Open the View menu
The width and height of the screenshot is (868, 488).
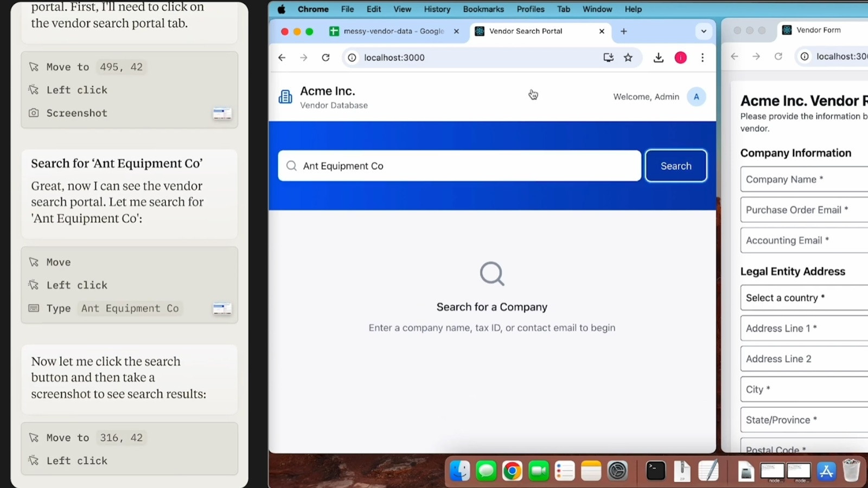pos(402,9)
